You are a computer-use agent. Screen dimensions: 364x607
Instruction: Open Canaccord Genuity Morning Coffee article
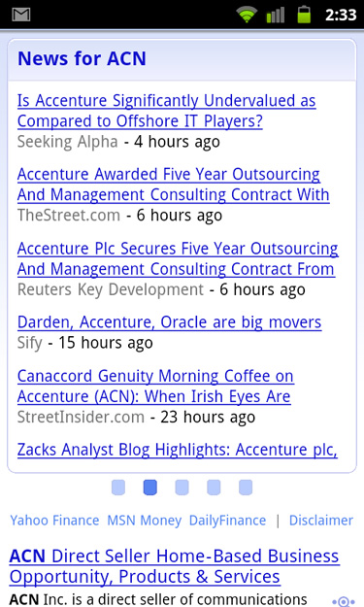click(155, 387)
